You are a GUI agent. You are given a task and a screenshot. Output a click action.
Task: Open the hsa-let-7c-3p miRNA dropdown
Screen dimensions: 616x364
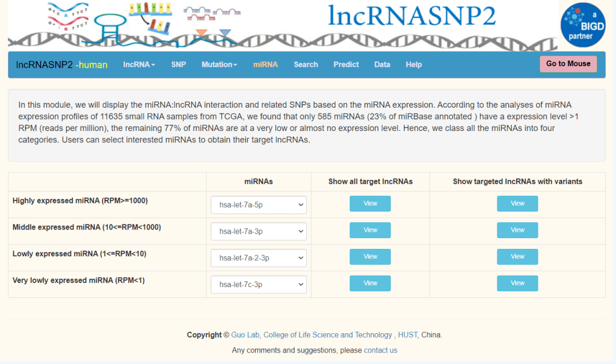tap(258, 284)
